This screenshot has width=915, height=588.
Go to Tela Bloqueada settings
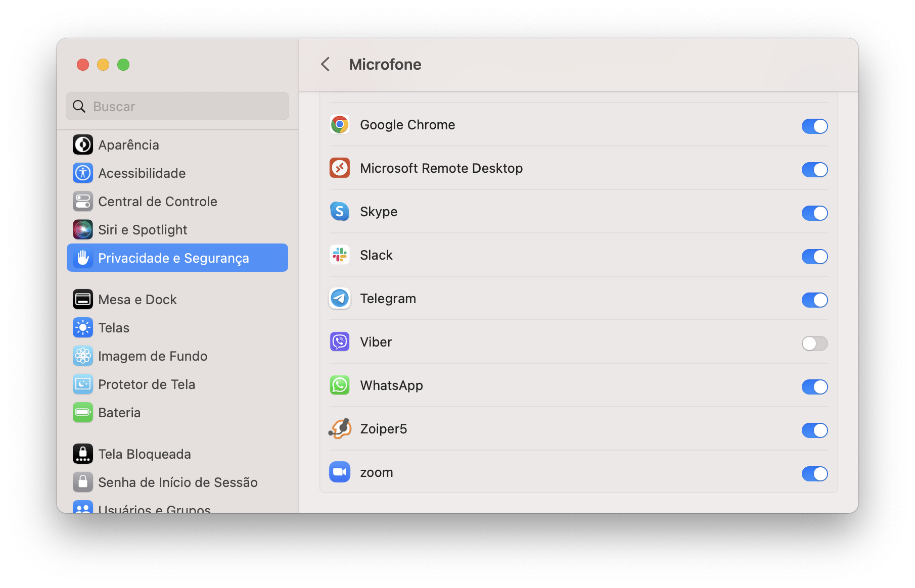pos(177,454)
